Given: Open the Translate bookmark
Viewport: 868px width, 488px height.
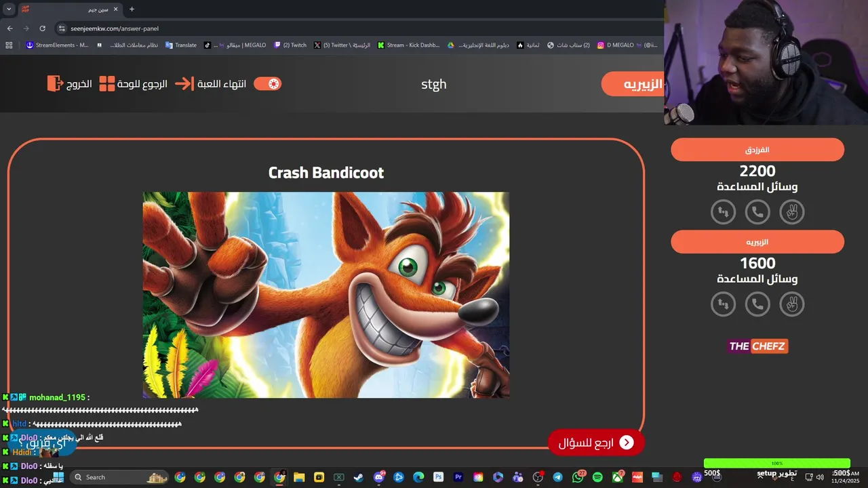Looking at the screenshot, I should pos(181,45).
